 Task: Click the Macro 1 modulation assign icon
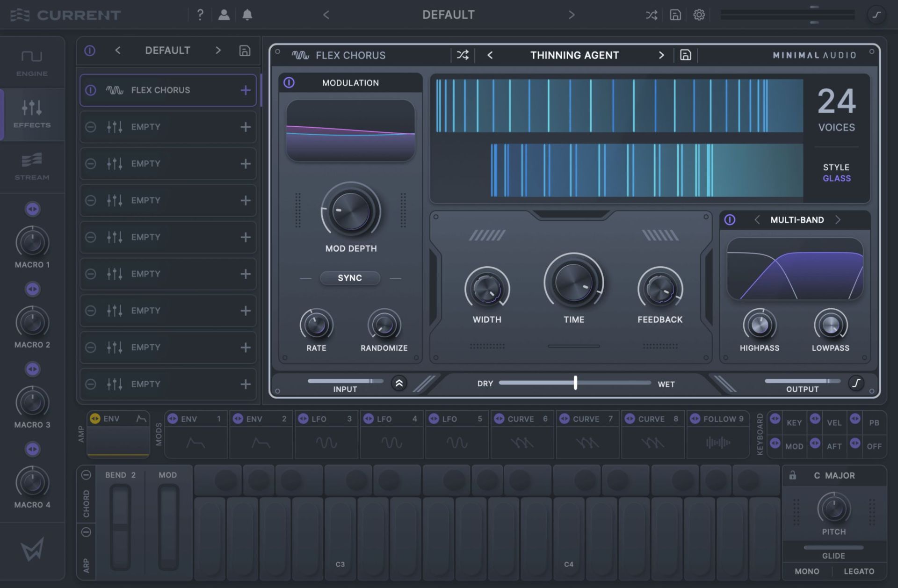tap(32, 209)
